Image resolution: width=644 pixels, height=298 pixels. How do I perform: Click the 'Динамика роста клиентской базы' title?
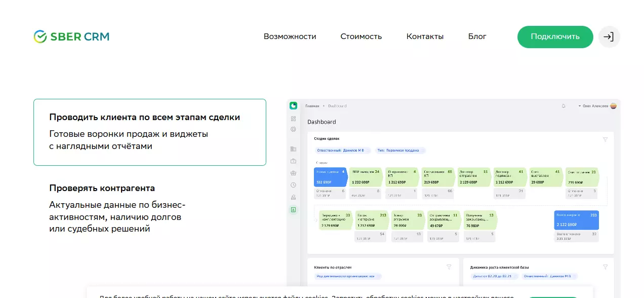500,267
